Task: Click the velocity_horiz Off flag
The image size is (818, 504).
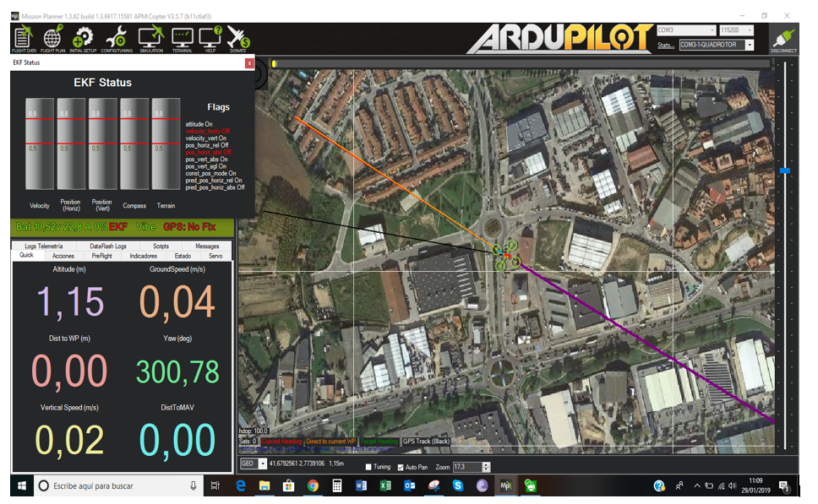Action: (208, 132)
